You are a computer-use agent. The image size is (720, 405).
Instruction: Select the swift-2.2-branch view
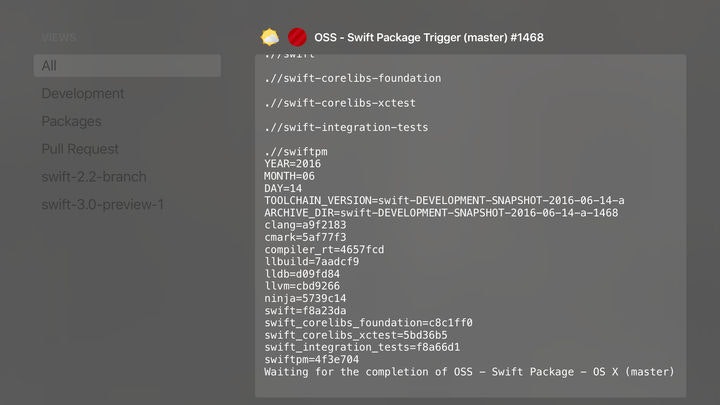pos(94,177)
